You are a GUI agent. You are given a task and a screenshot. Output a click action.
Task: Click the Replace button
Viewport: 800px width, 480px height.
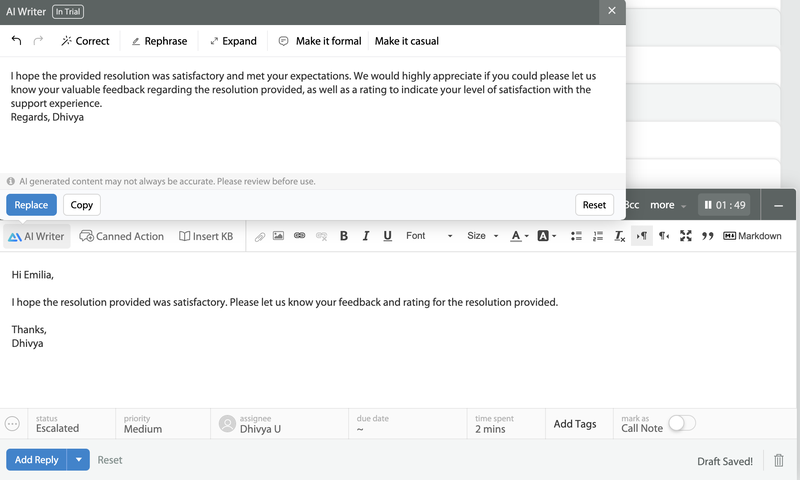[31, 205]
